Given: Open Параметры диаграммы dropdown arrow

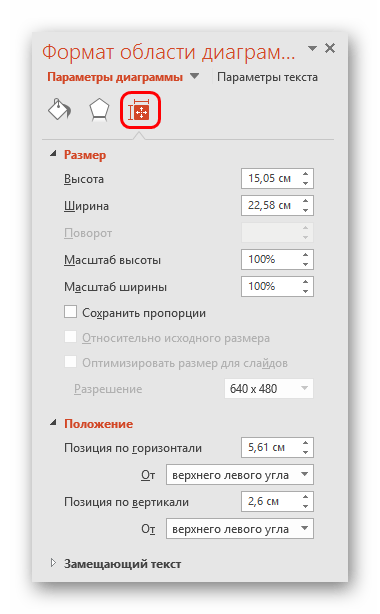Looking at the screenshot, I should [194, 76].
